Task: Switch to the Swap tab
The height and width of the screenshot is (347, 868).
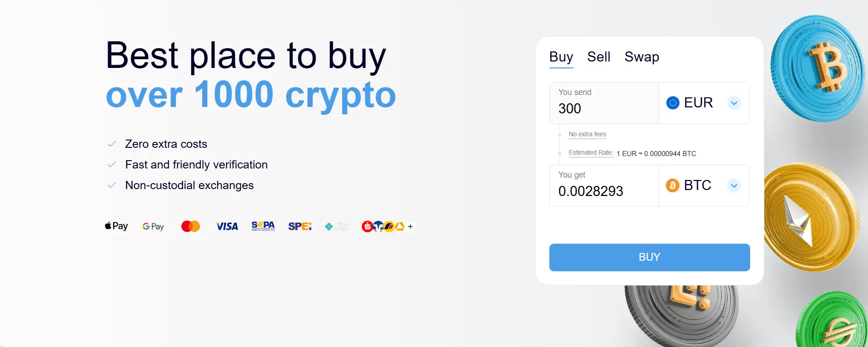Action: 642,57
